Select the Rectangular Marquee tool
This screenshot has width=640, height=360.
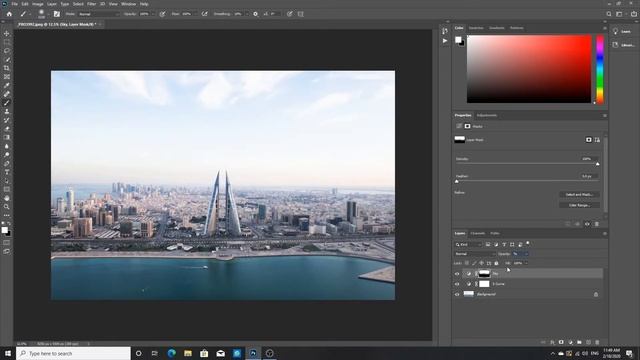pos(7,42)
